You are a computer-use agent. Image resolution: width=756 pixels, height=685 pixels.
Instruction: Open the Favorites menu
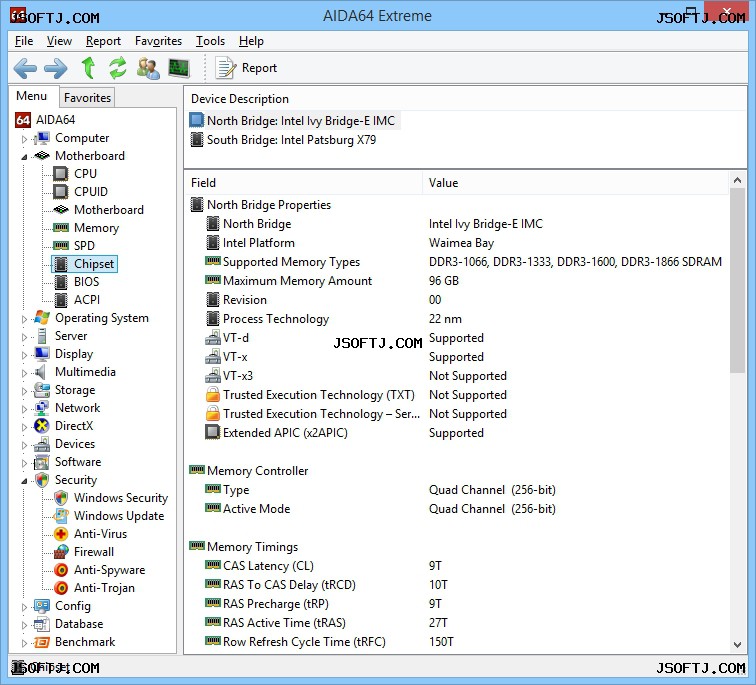click(x=158, y=41)
